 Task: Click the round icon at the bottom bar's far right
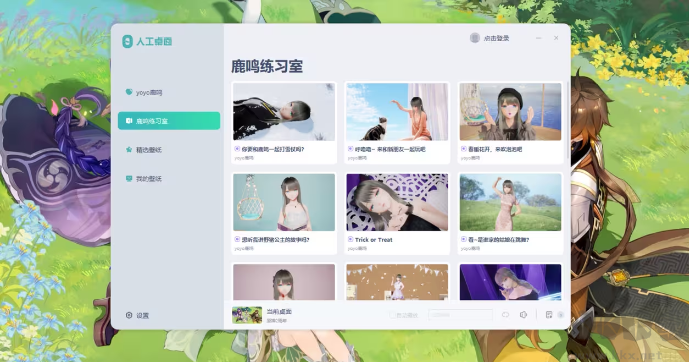pyautogui.click(x=561, y=315)
